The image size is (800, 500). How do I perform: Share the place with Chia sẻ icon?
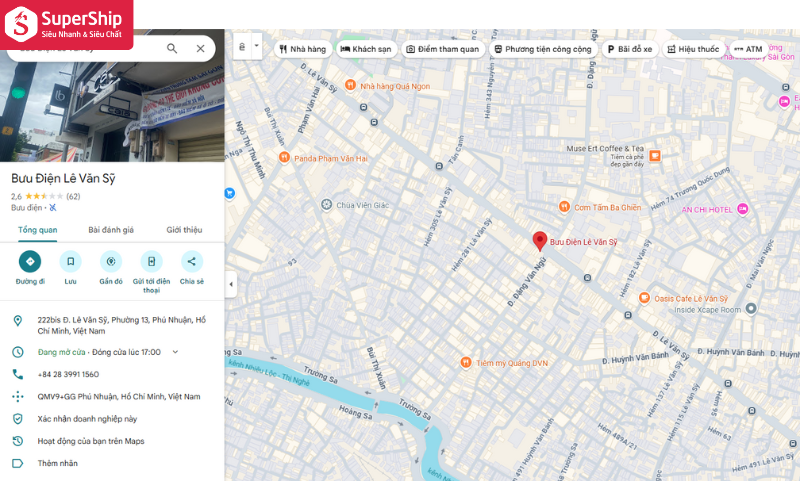(191, 262)
